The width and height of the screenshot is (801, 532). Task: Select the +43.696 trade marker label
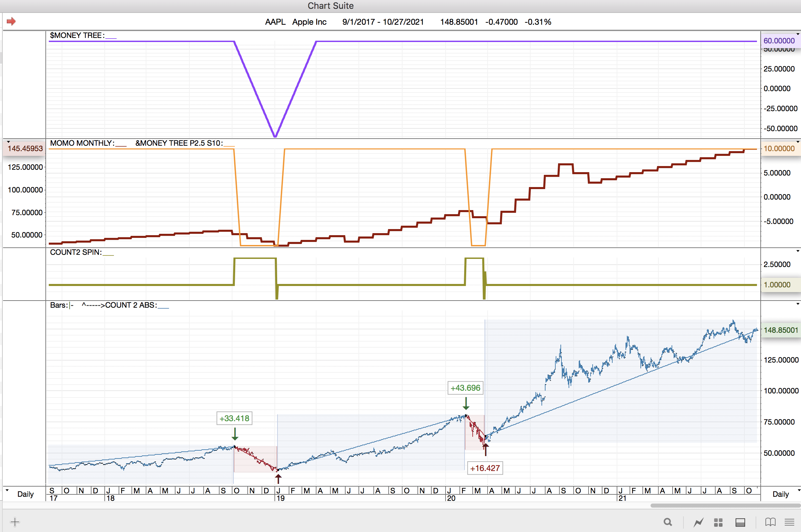pos(465,388)
